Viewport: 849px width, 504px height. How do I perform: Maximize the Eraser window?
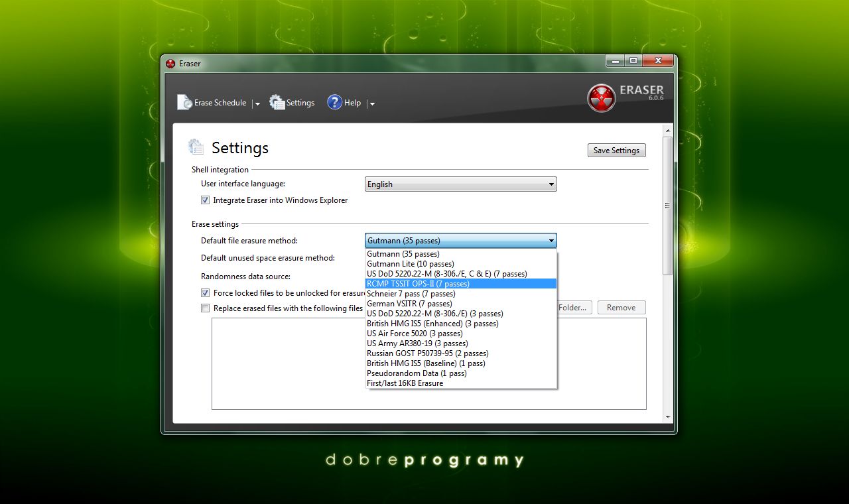[x=633, y=60]
